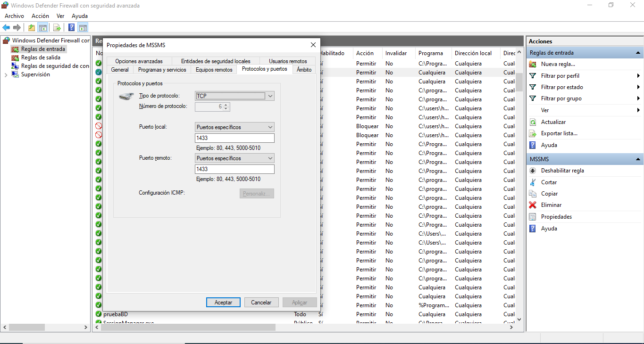Click the Puerto local 1433 text field
This screenshot has width=644, height=344.
click(234, 138)
